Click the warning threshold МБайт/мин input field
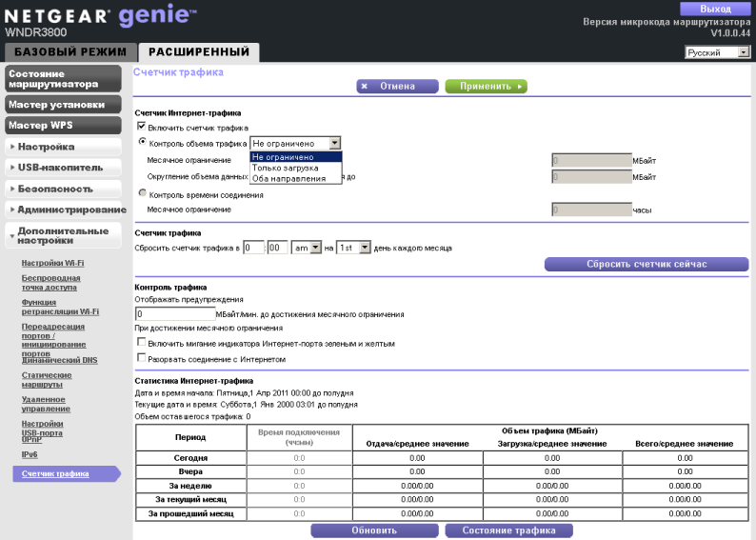The image size is (756, 540). [x=175, y=314]
